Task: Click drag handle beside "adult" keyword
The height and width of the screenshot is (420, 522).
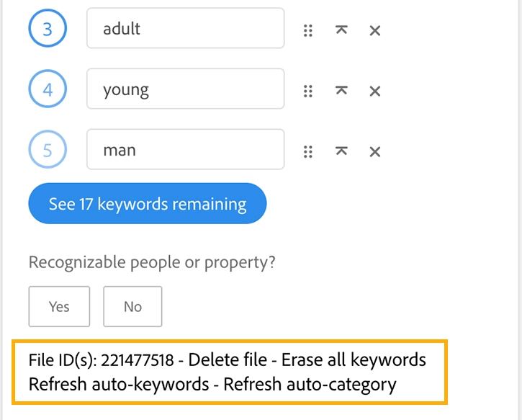Action: click(x=308, y=31)
